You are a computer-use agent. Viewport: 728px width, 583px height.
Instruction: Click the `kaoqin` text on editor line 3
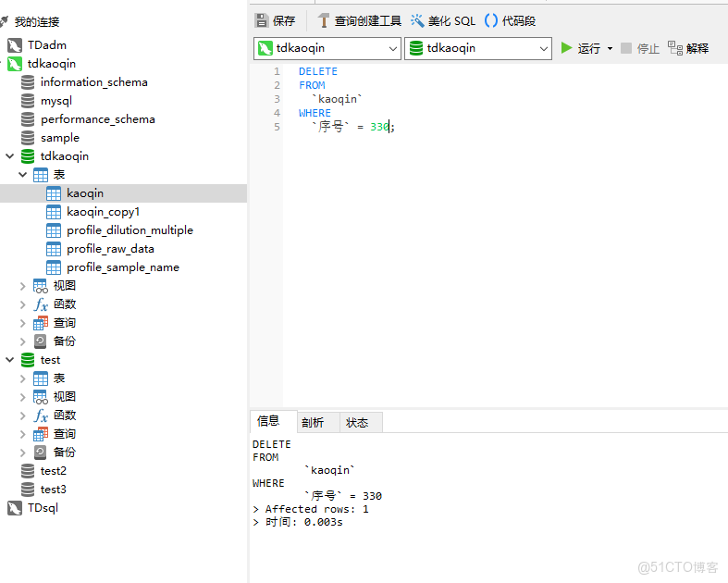tap(338, 99)
